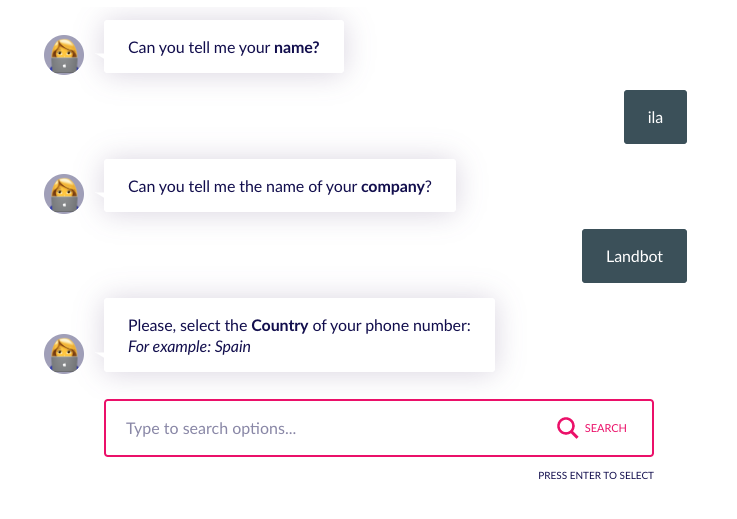Click the bot avatar beside the Country message
The image size is (737, 519).
[x=64, y=354]
